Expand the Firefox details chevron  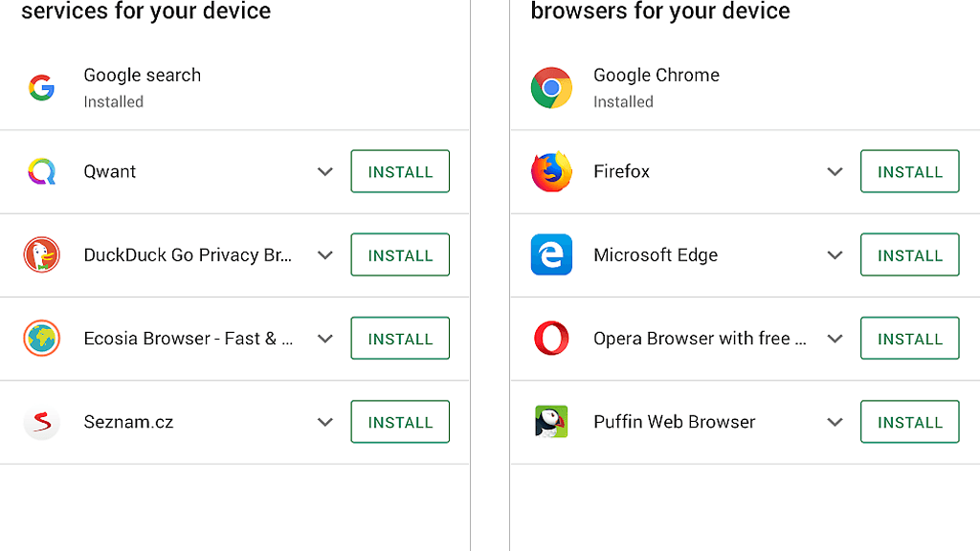(835, 172)
